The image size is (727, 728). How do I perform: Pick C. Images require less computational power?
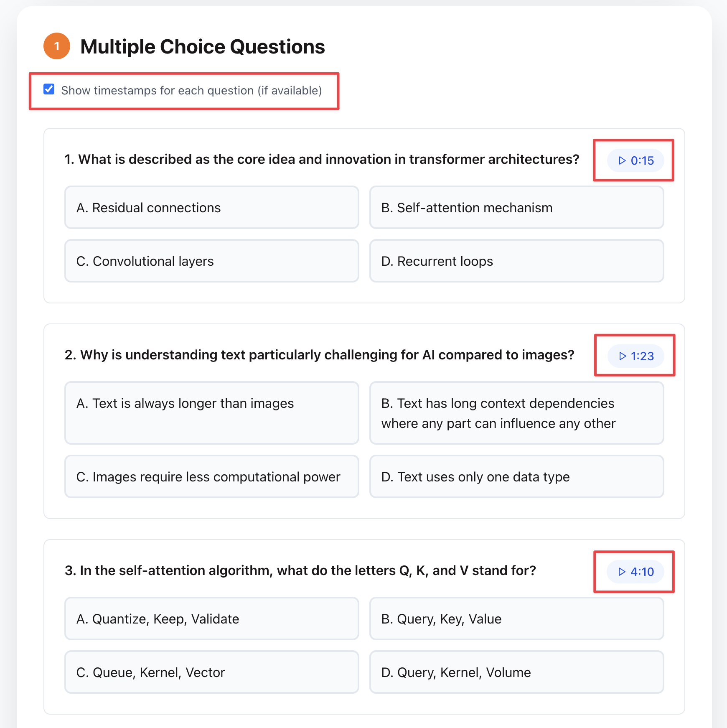[211, 476]
